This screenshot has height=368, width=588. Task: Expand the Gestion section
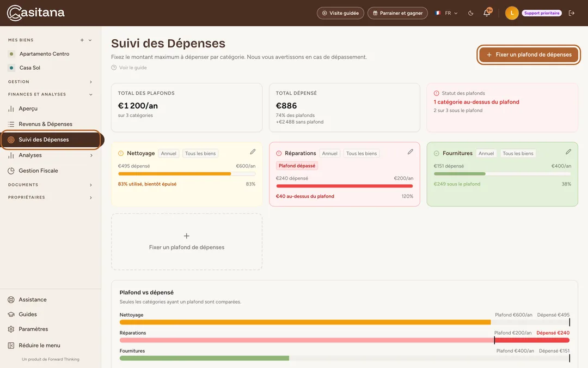point(50,82)
